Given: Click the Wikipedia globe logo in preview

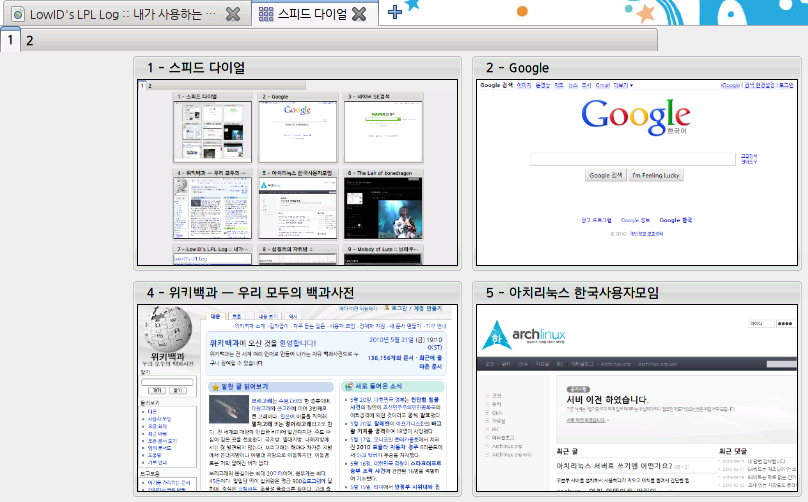Looking at the screenshot, I should (167, 330).
